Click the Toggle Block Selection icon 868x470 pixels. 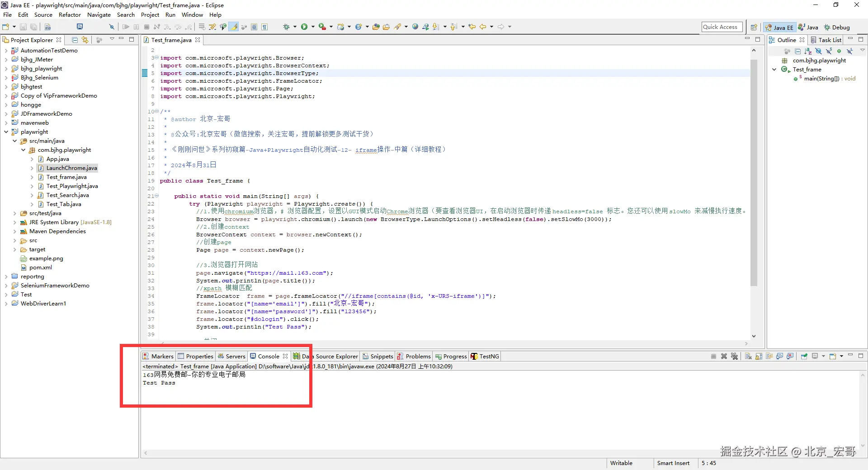(x=254, y=27)
